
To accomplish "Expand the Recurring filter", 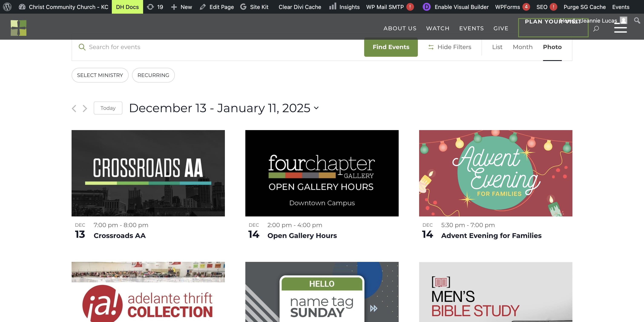I will coord(153,75).
